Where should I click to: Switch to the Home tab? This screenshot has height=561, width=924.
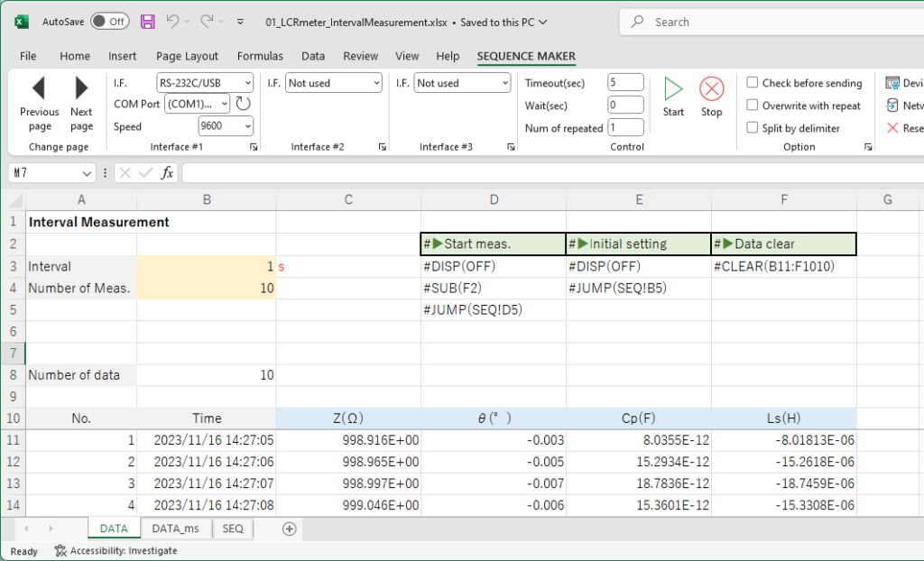click(75, 56)
